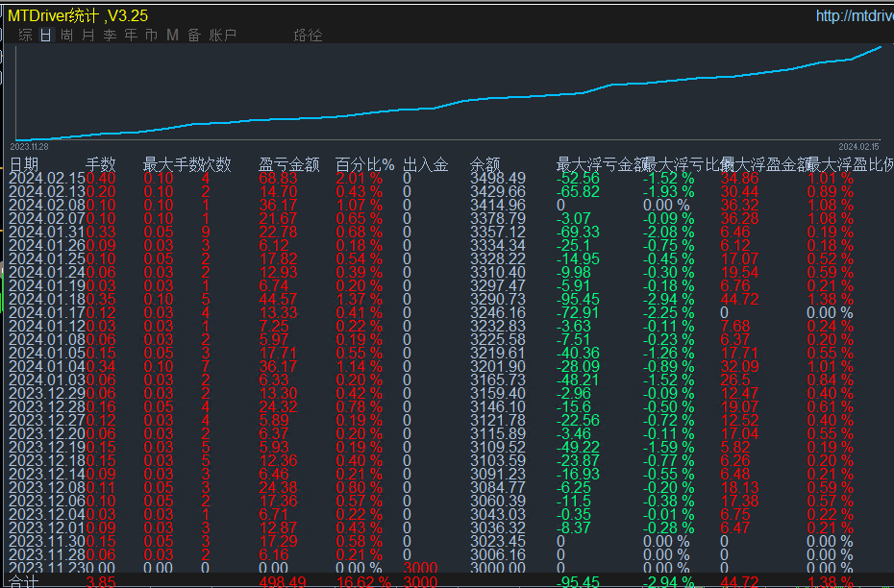
Task: Select the 2023.12.06 date cell
Action: (x=46, y=502)
